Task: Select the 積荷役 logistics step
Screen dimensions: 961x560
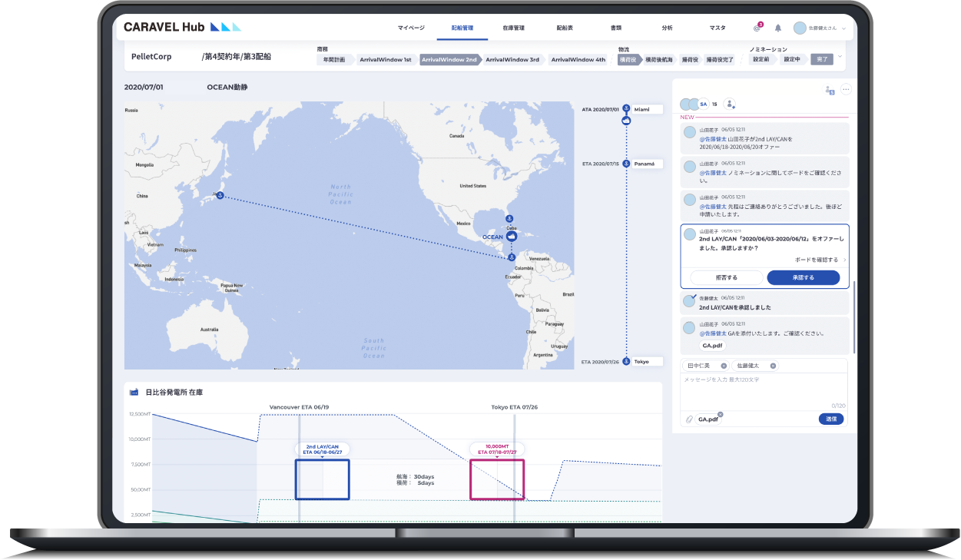Action: [x=628, y=59]
